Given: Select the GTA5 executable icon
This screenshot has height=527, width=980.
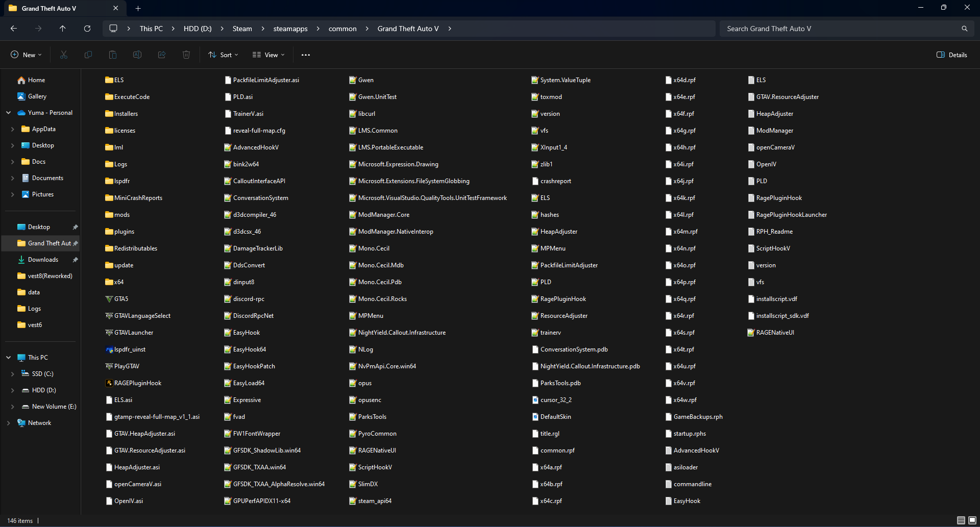Looking at the screenshot, I should pyautogui.click(x=109, y=299).
